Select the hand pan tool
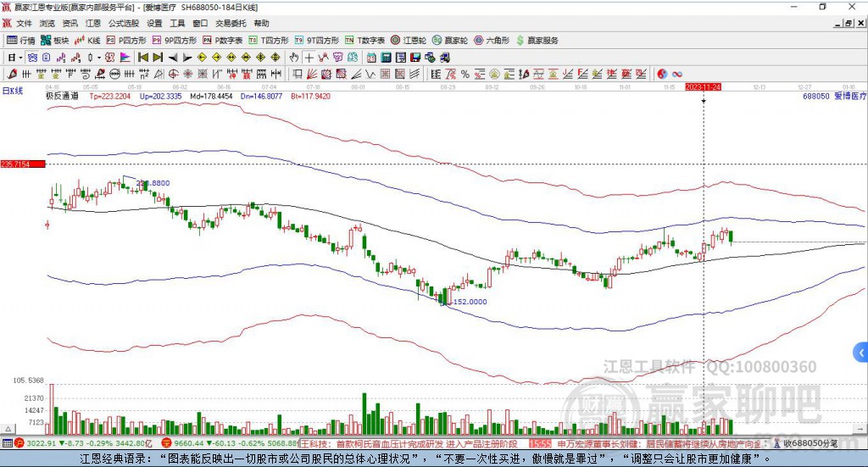 tap(294, 58)
